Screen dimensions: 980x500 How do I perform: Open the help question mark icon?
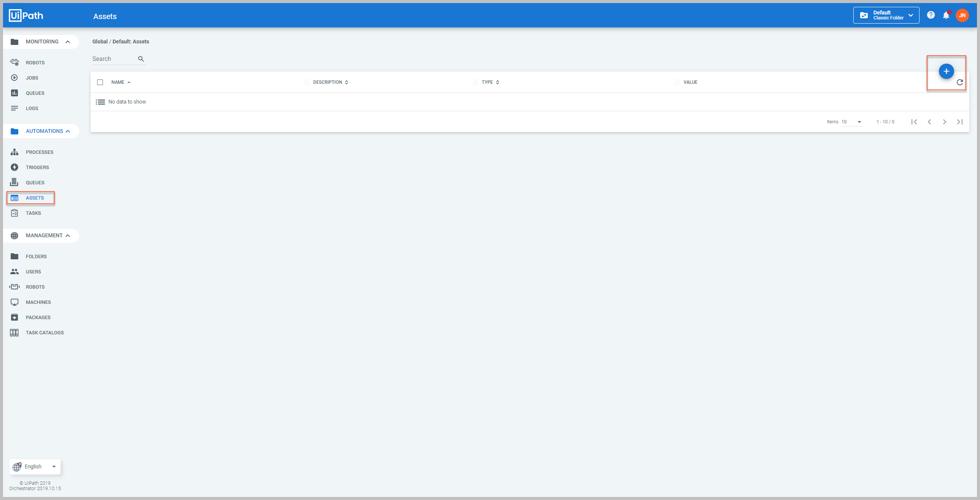pos(931,15)
